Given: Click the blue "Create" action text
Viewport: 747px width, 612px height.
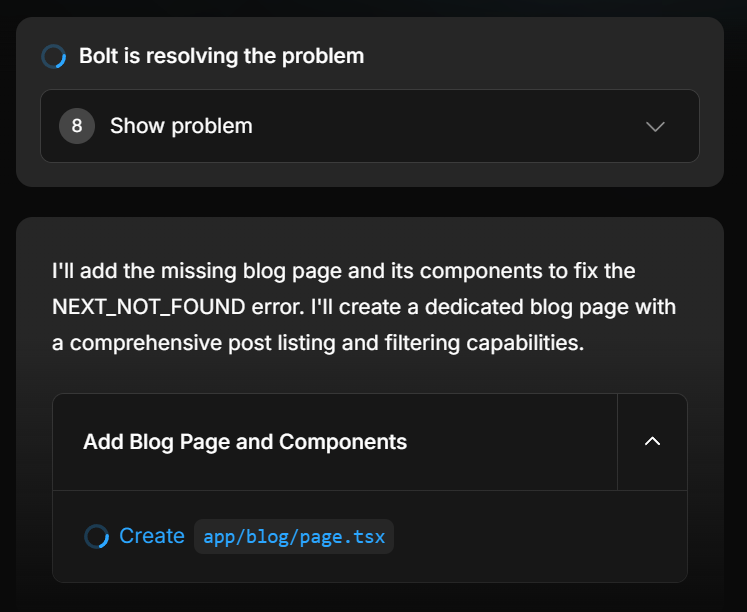Looking at the screenshot, I should pos(152,536).
